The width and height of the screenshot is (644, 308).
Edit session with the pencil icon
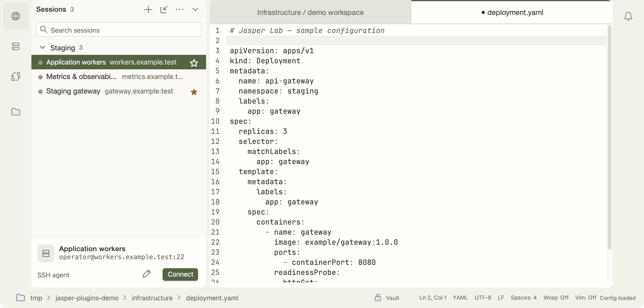pos(147,274)
